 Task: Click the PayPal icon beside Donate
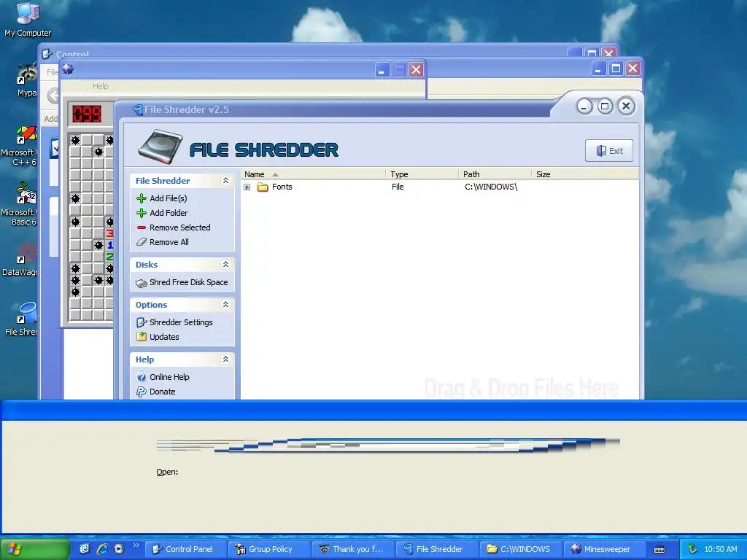142,392
